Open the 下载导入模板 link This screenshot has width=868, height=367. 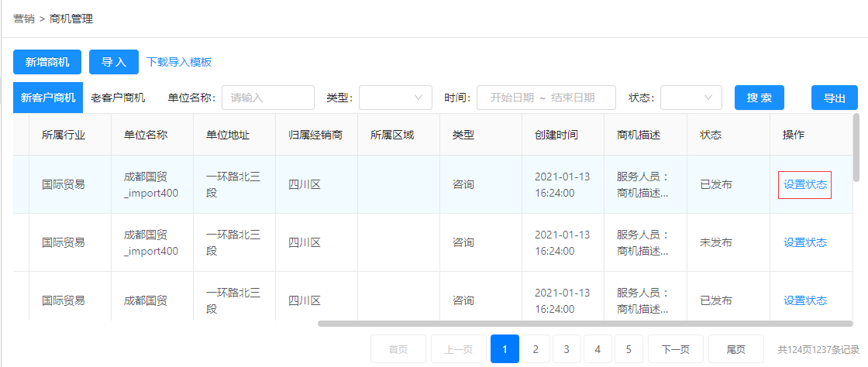coord(179,62)
